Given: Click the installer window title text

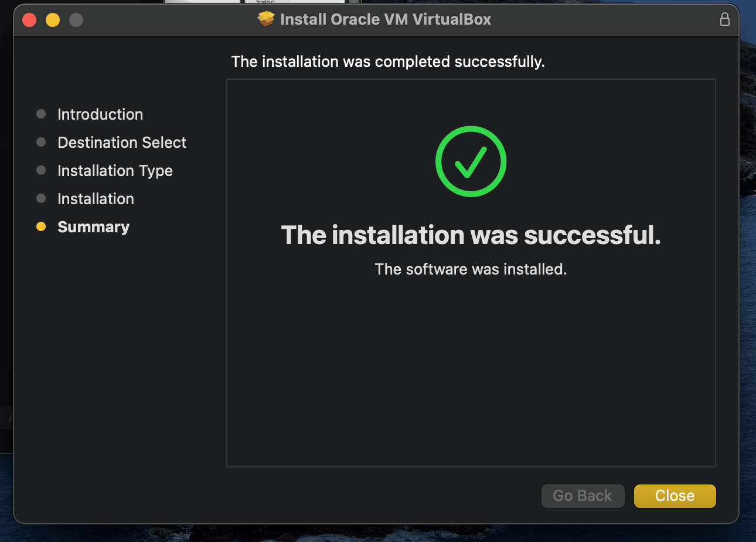Looking at the screenshot, I should click(x=386, y=19).
